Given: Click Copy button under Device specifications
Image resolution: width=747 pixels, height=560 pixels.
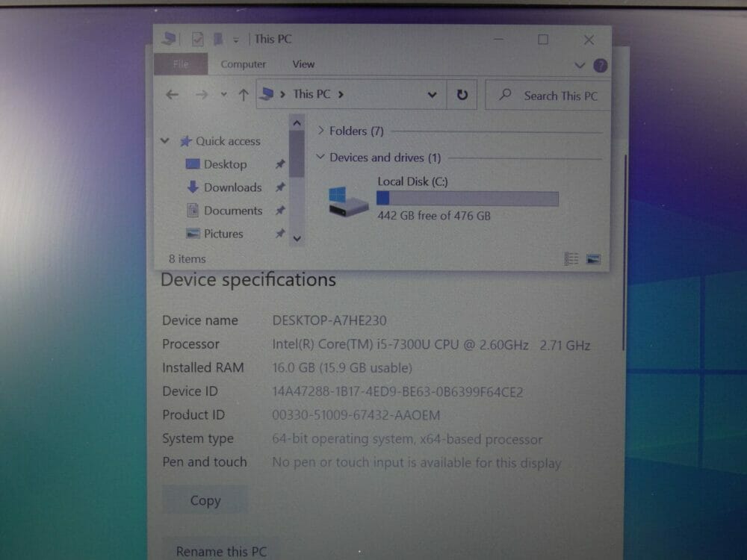Looking at the screenshot, I should tap(205, 500).
